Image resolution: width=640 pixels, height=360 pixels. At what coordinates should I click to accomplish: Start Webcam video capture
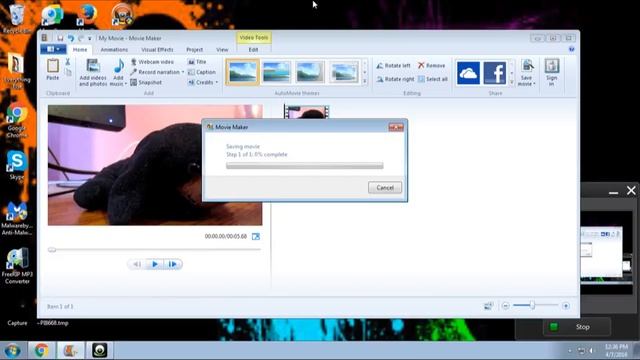[x=152, y=62]
